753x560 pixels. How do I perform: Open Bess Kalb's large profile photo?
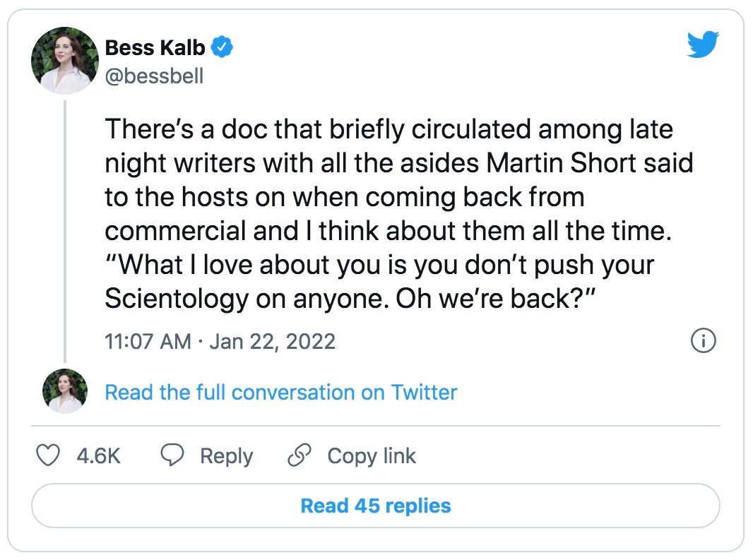64,61
